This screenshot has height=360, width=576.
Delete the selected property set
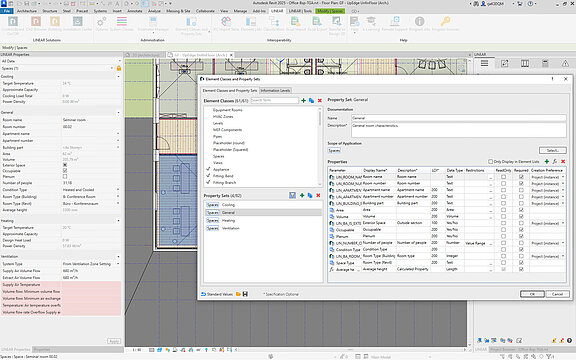pyautogui.click(x=318, y=195)
